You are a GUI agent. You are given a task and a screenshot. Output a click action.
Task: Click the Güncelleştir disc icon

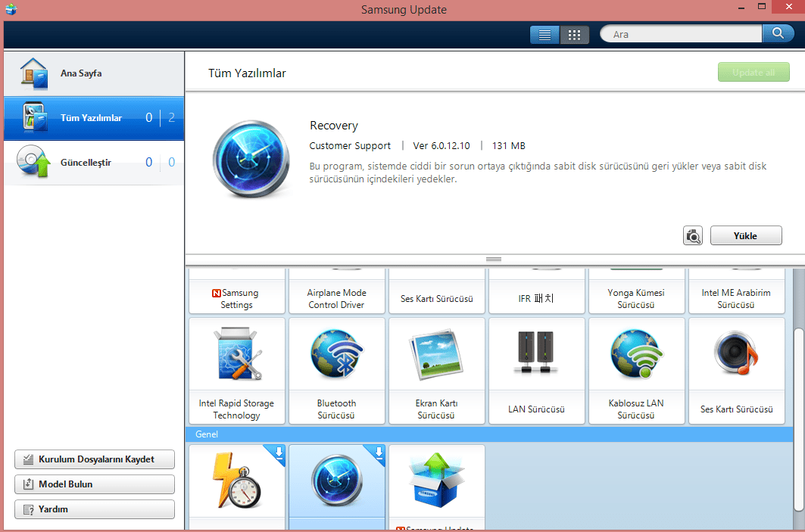point(33,162)
